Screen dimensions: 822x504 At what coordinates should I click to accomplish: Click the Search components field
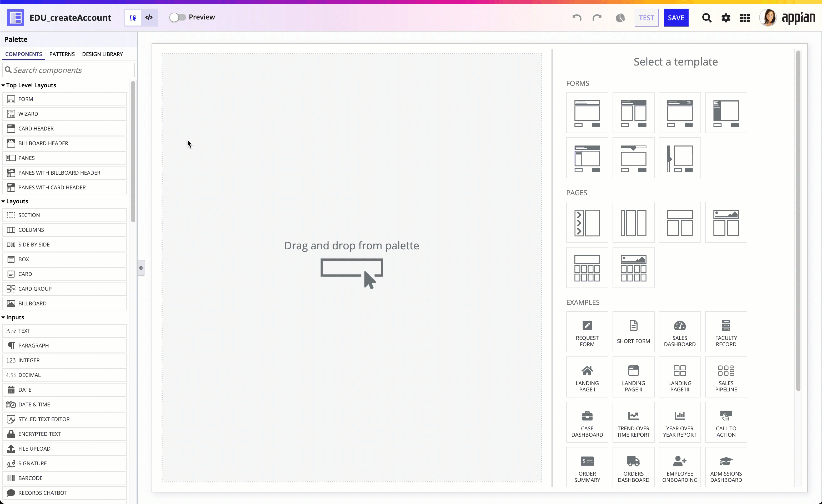coord(68,70)
